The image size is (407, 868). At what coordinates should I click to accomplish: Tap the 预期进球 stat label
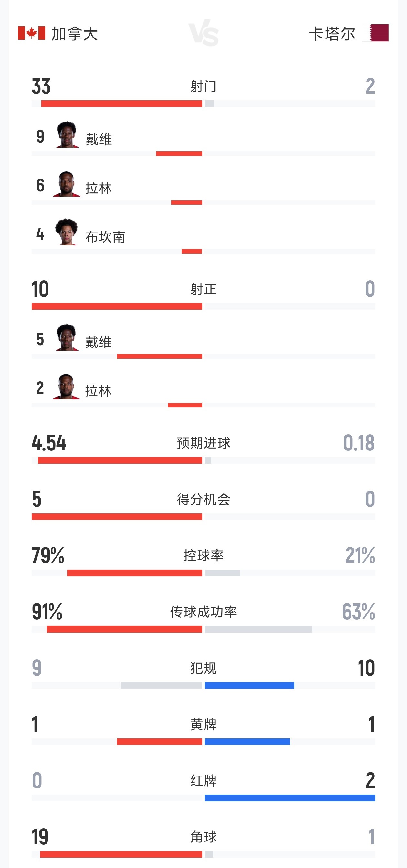click(203, 443)
